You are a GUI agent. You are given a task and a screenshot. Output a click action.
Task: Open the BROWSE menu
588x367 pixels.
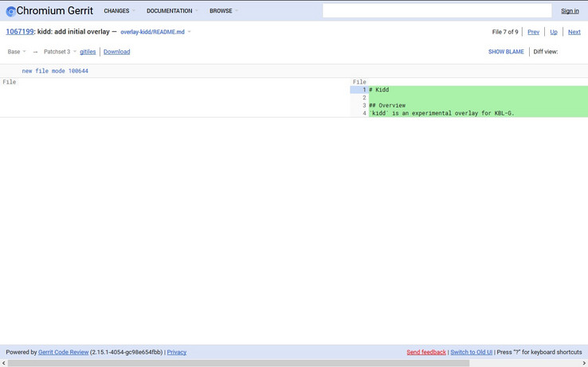(224, 11)
